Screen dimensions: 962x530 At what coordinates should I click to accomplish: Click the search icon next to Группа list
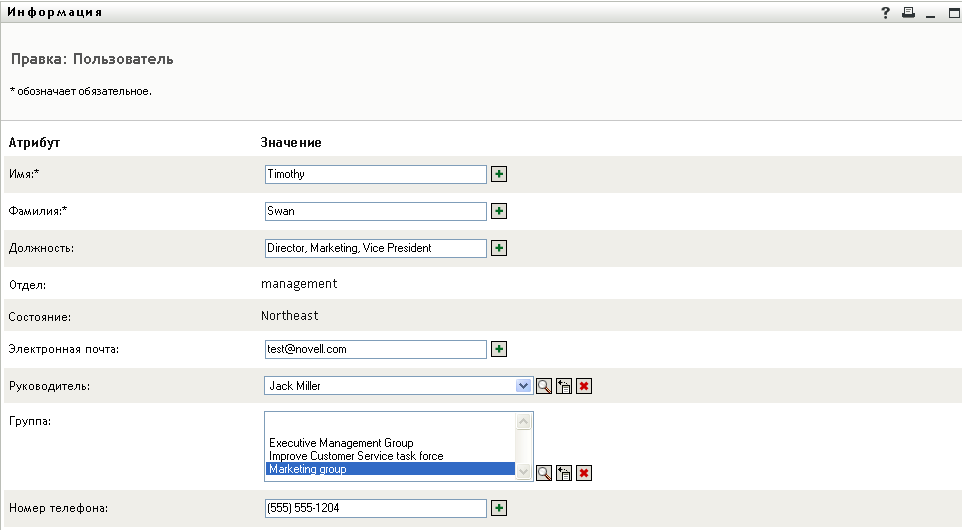544,473
